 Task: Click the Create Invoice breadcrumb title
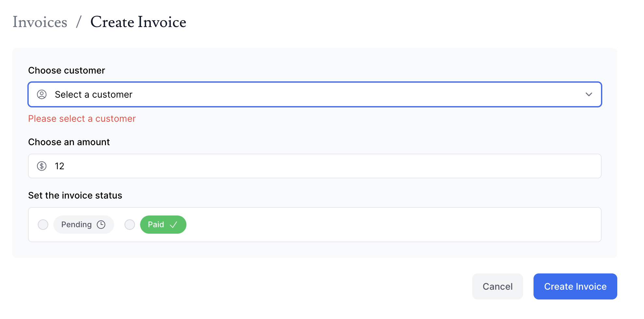(138, 22)
